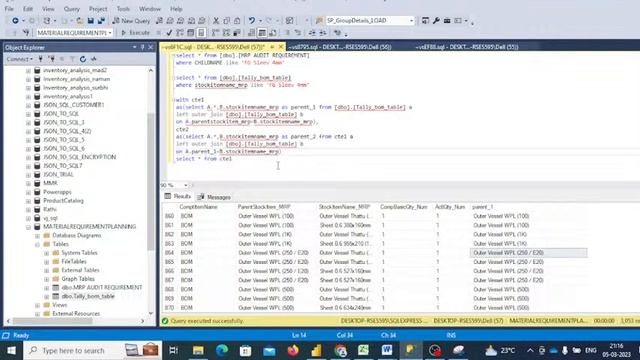Click the Refresh icon in Object Explorer
The height and width of the screenshot is (360, 640).
pyautogui.click(x=83, y=59)
